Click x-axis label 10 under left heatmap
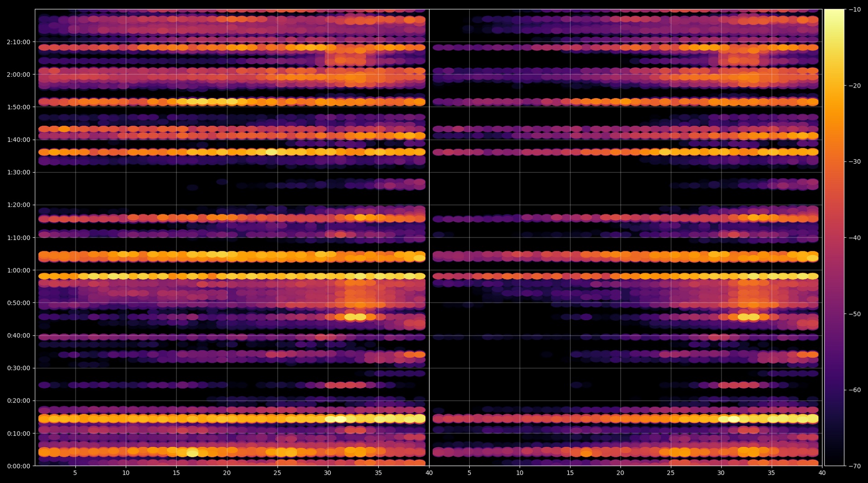868x483 pixels. click(126, 473)
